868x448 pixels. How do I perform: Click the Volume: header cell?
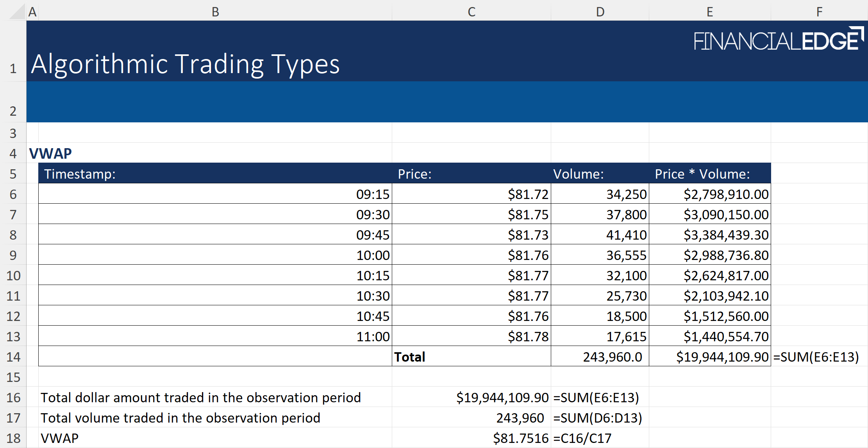coord(579,174)
